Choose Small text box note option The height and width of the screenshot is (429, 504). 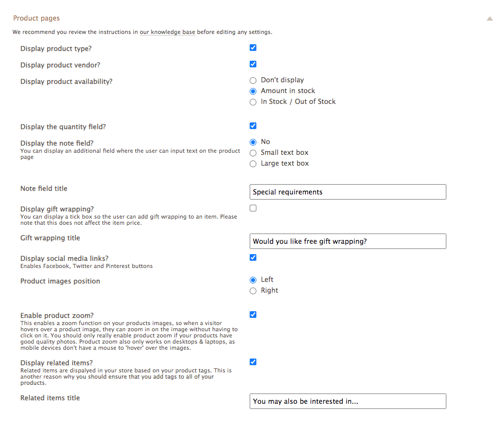click(253, 153)
